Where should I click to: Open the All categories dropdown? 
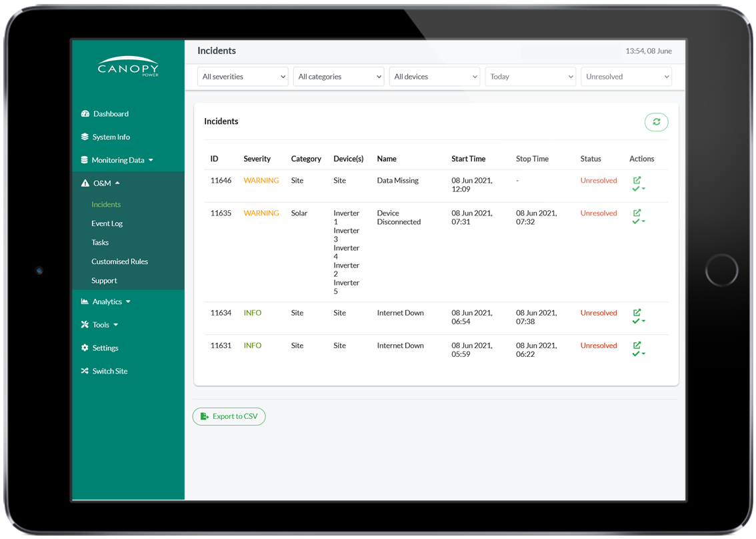pos(339,77)
